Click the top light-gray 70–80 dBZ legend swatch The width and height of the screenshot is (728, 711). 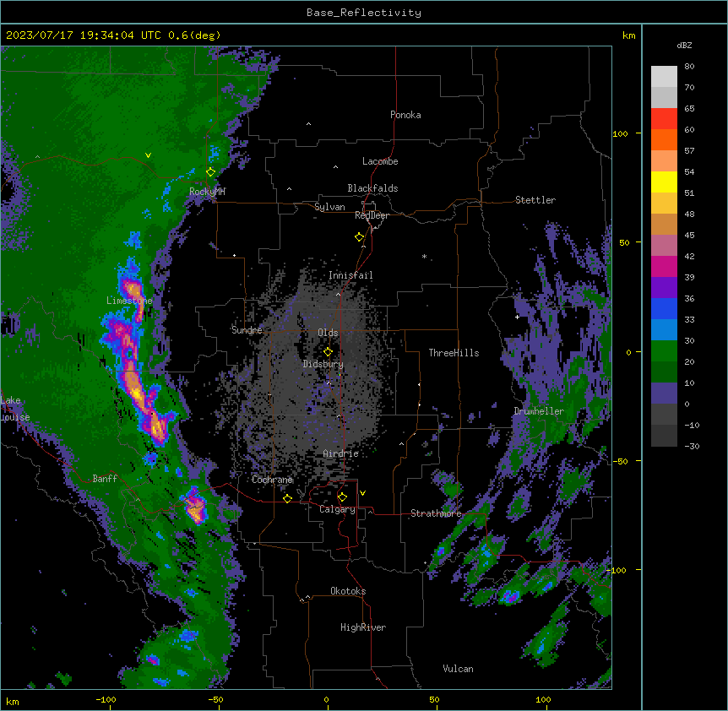(x=664, y=77)
